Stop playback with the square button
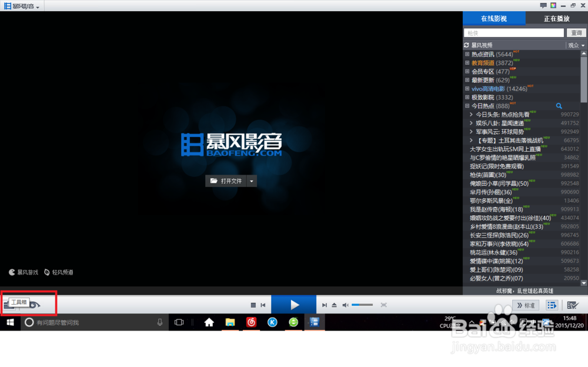 tap(253, 305)
